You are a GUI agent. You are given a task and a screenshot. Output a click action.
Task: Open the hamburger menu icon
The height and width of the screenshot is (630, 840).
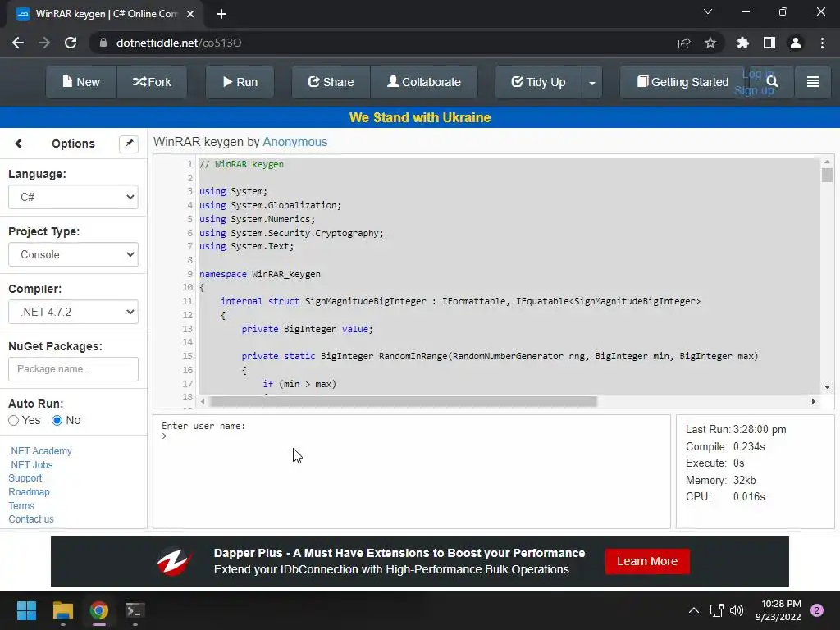pyautogui.click(x=813, y=82)
